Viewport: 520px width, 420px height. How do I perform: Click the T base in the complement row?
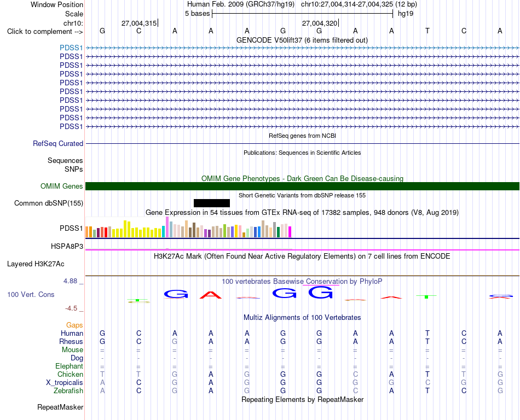point(427,31)
